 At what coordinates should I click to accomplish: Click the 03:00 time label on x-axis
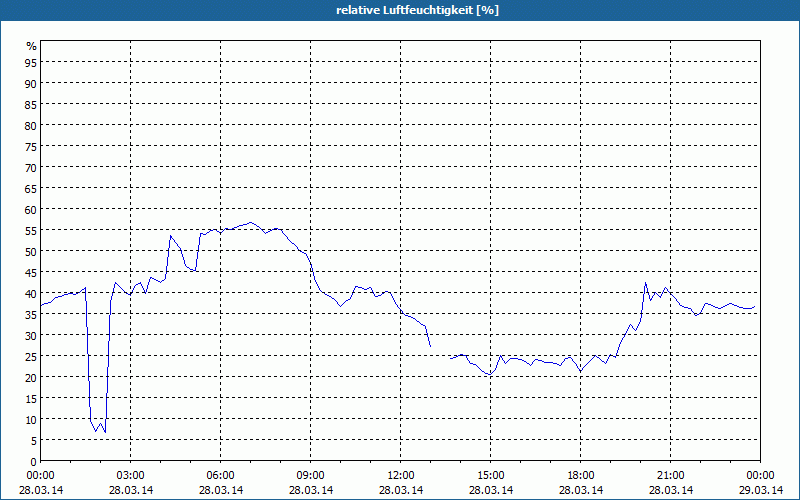click(x=131, y=476)
